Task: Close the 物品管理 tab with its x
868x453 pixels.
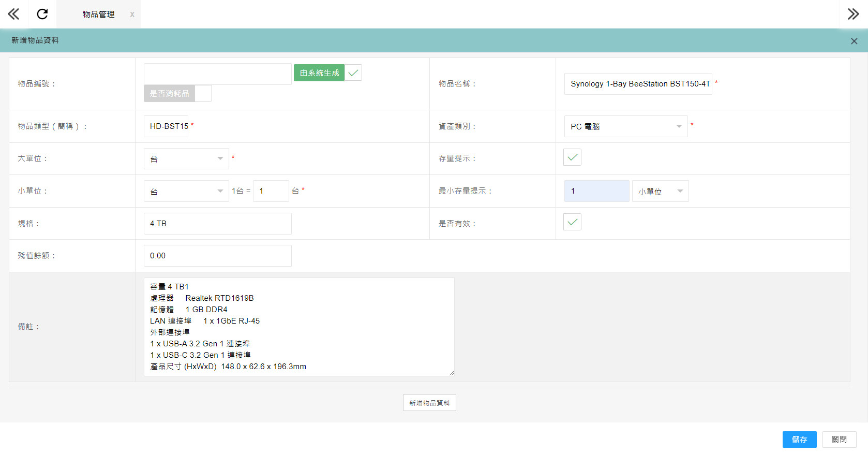Action: pyautogui.click(x=132, y=14)
